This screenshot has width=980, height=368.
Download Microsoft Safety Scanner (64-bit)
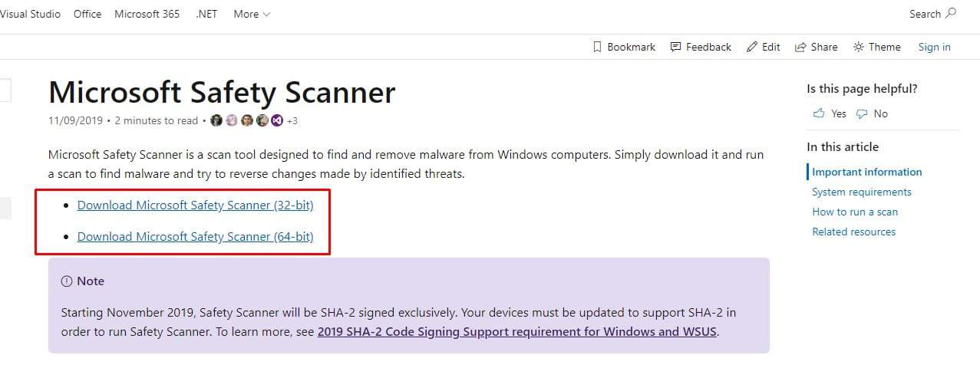coord(195,237)
